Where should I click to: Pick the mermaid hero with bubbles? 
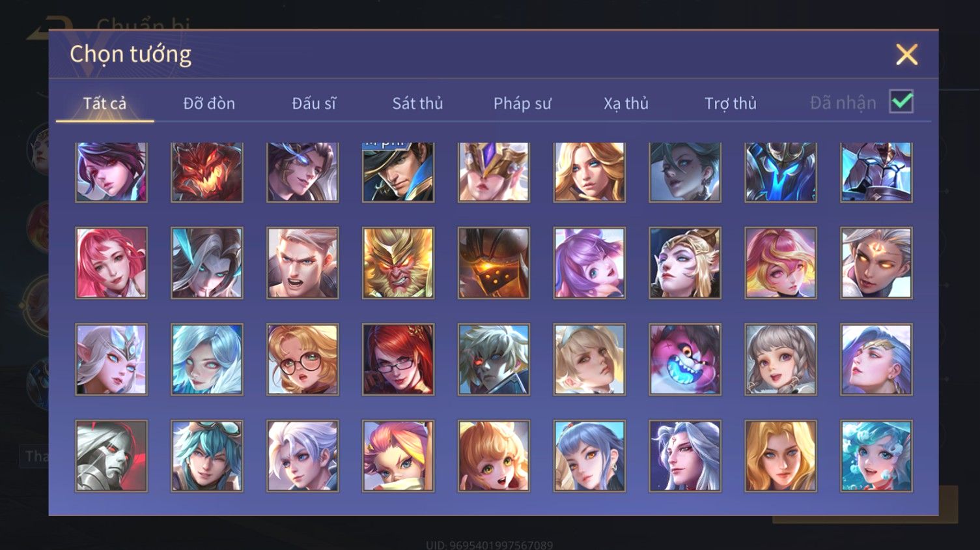pyautogui.click(x=876, y=456)
